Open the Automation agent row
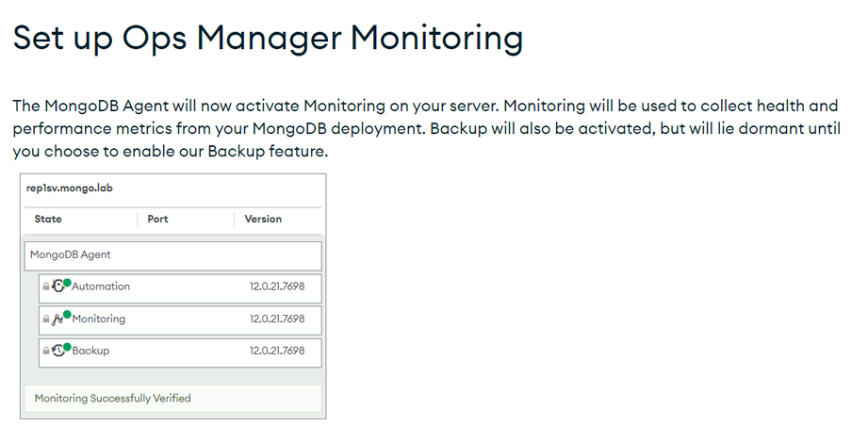Screen dimensions: 868x442 [x=180, y=288]
